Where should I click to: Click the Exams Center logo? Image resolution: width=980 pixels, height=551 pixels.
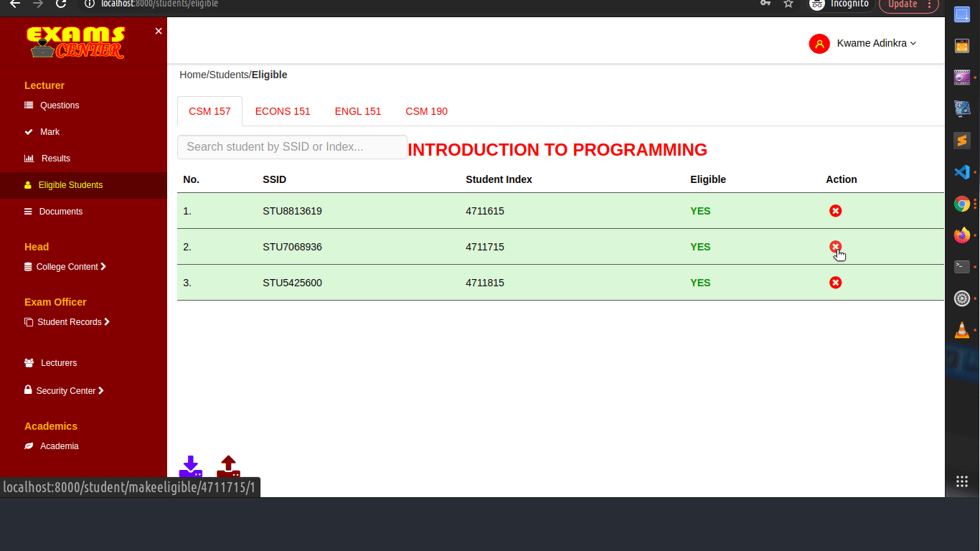76,42
